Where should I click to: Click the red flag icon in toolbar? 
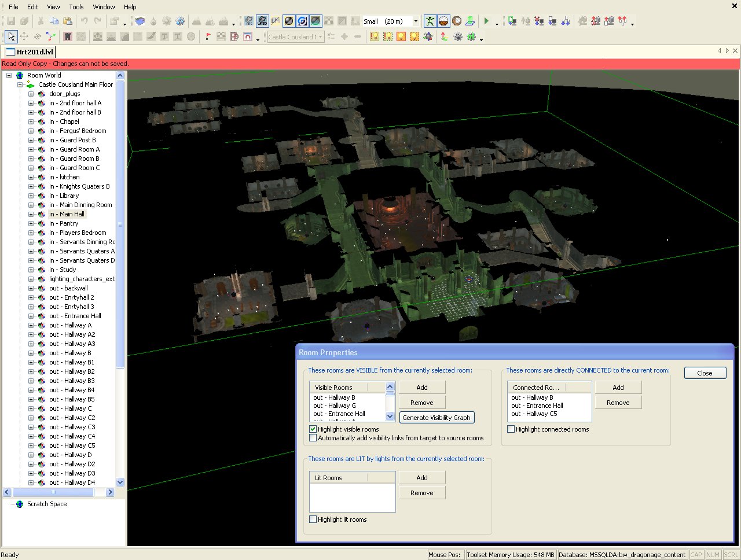coord(208,36)
